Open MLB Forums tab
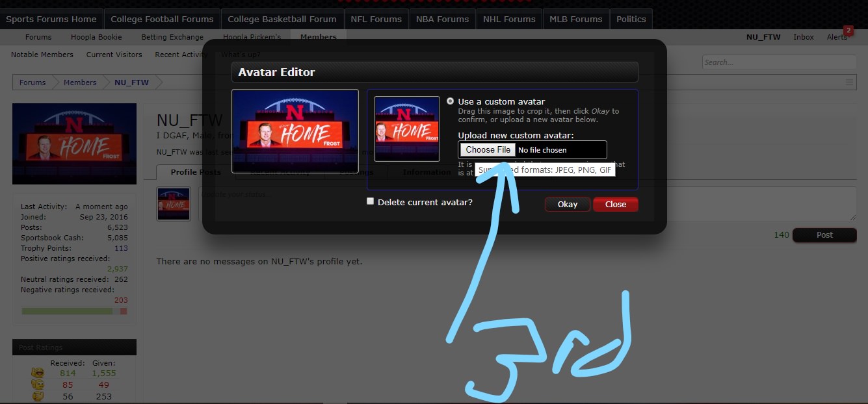Viewport: 868px width, 404px height. click(x=576, y=19)
